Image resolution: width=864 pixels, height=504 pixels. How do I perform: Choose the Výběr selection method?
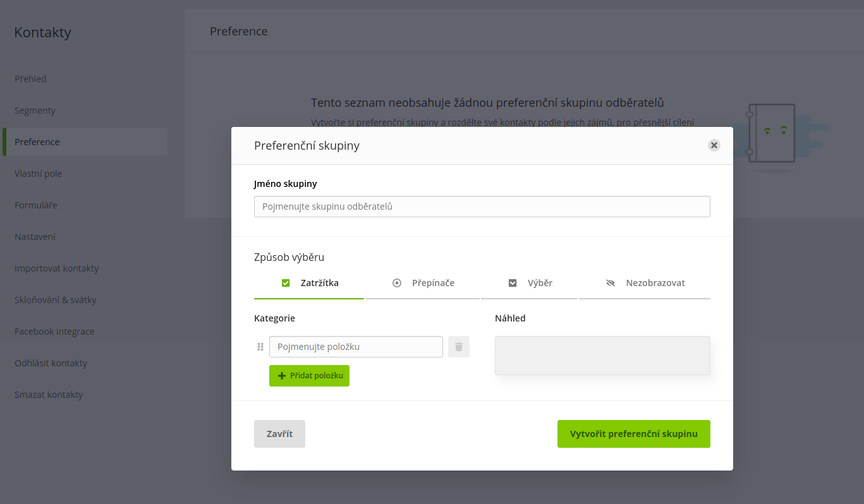pyautogui.click(x=529, y=284)
